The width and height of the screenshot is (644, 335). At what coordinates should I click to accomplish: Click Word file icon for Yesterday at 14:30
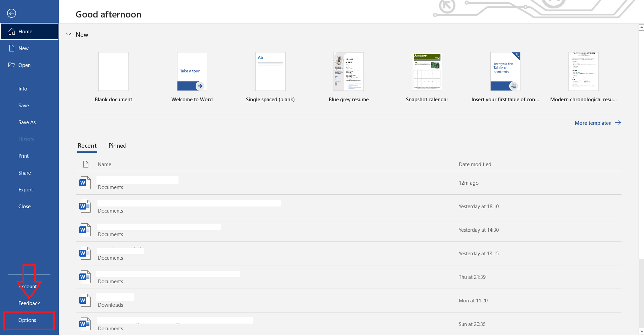pos(85,230)
